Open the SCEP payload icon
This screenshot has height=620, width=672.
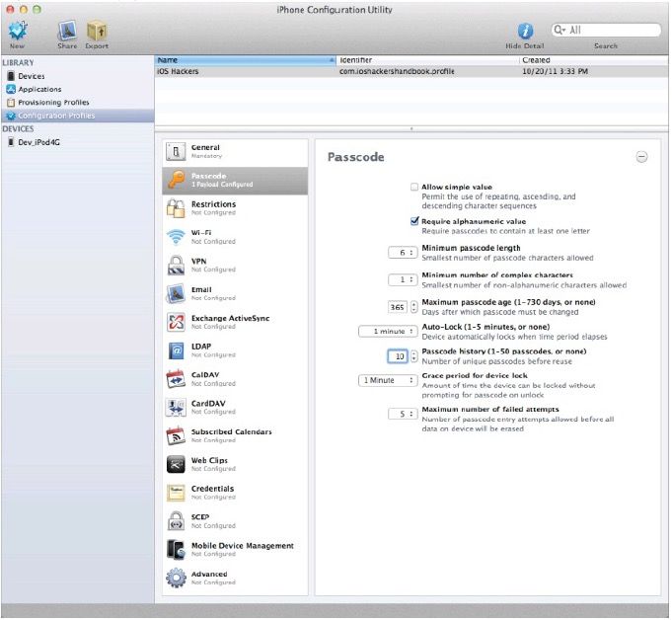point(176,521)
